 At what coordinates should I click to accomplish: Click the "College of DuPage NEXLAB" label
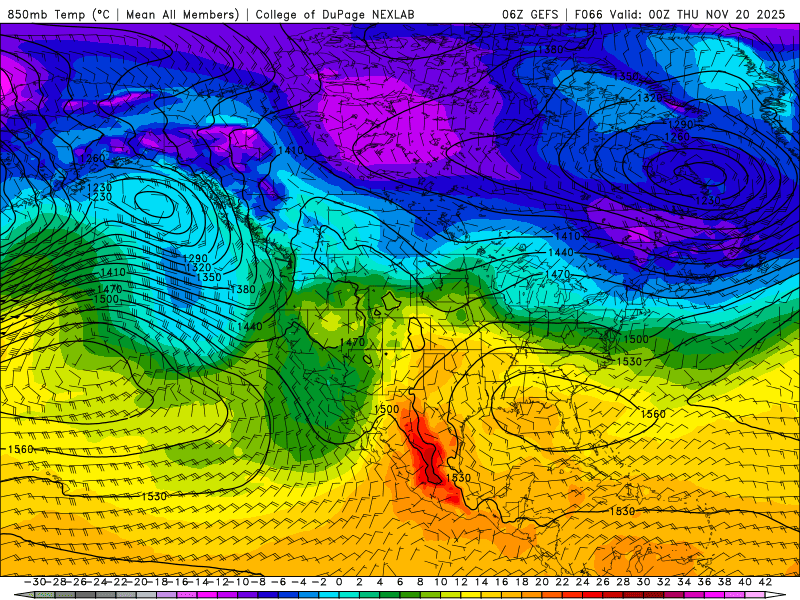point(335,14)
